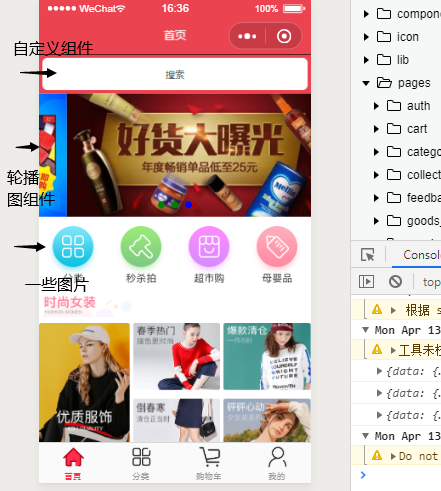Click the console input prompt line
This screenshot has height=491, width=441.
coord(396,475)
